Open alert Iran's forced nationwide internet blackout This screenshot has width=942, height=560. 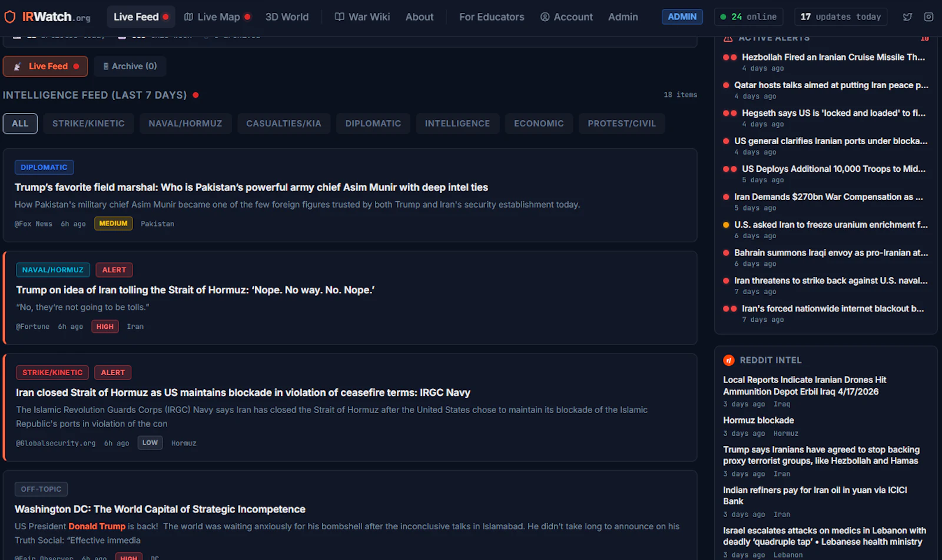833,309
